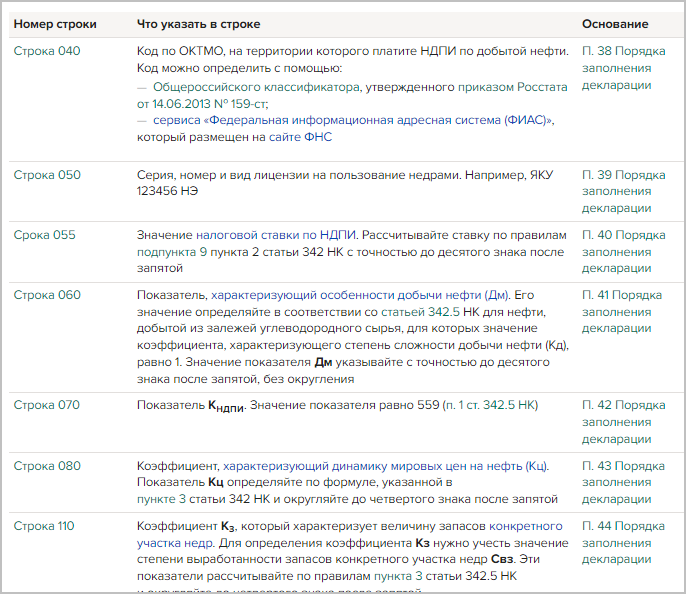Viewport: 686px width, 594px height.
Task: Open the Общероссийского классификатора link
Action: (x=250, y=87)
